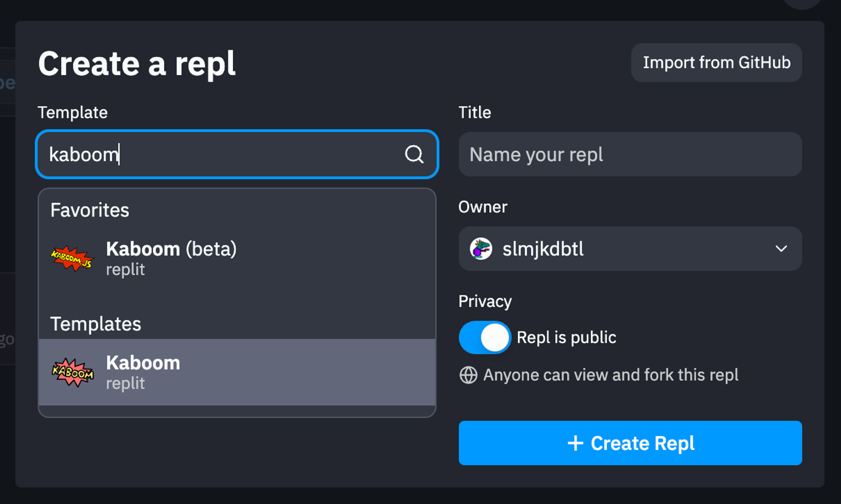This screenshot has width=841, height=504.
Task: Click the Privacy field label
Action: point(485,301)
